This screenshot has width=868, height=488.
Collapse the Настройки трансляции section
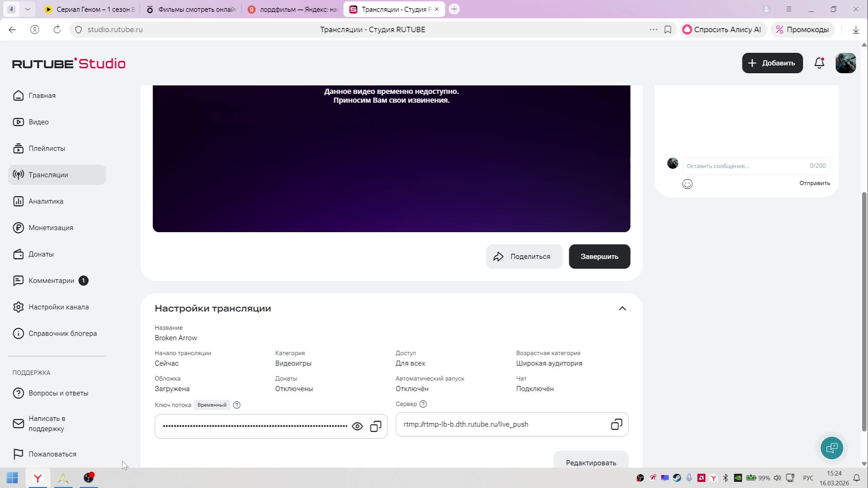click(x=622, y=308)
